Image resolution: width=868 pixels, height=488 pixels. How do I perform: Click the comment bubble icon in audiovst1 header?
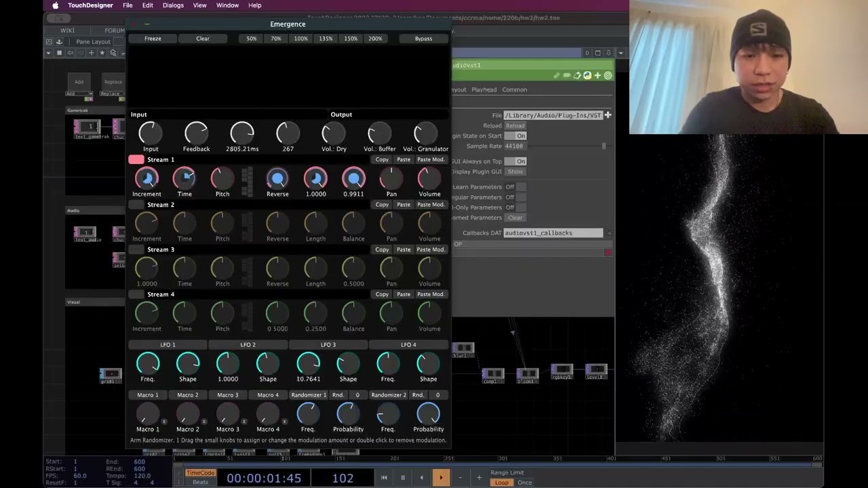(567, 75)
